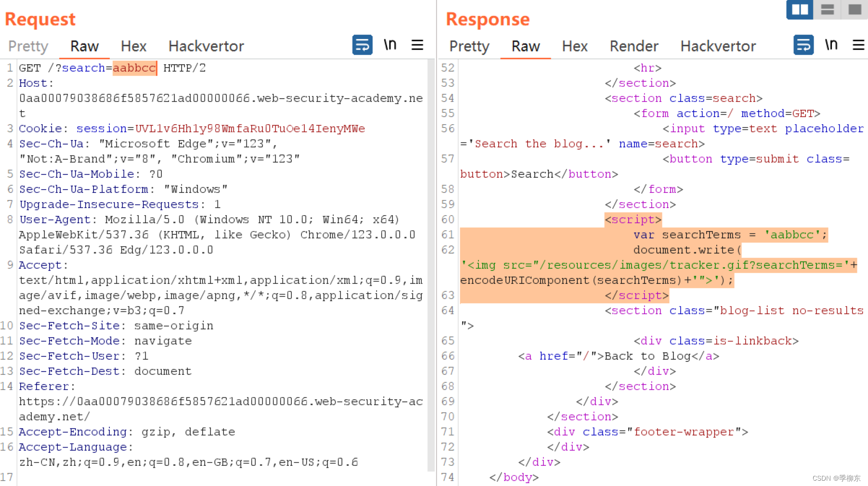Open the Request Hex tab

pyautogui.click(x=133, y=46)
